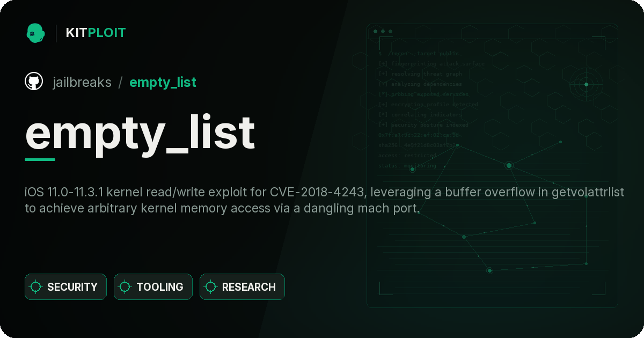The image size is (644, 338).
Task: Click the "security posture indexed" terminal line
Action: pyautogui.click(x=423, y=125)
